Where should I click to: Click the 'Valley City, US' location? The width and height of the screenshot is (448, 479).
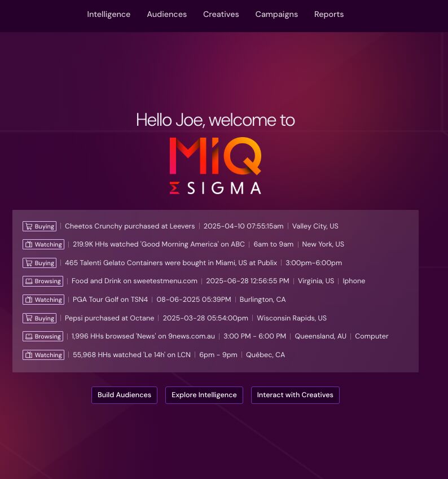315,226
